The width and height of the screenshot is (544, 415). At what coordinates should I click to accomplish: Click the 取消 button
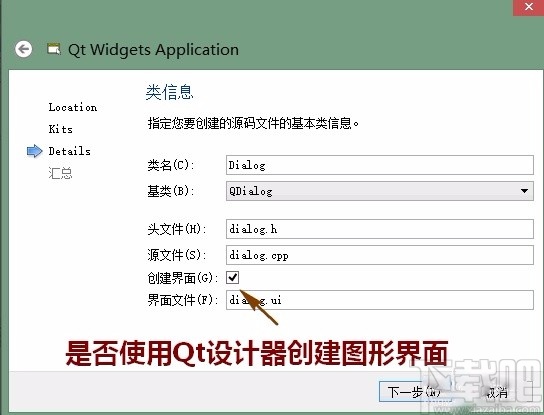(497, 392)
